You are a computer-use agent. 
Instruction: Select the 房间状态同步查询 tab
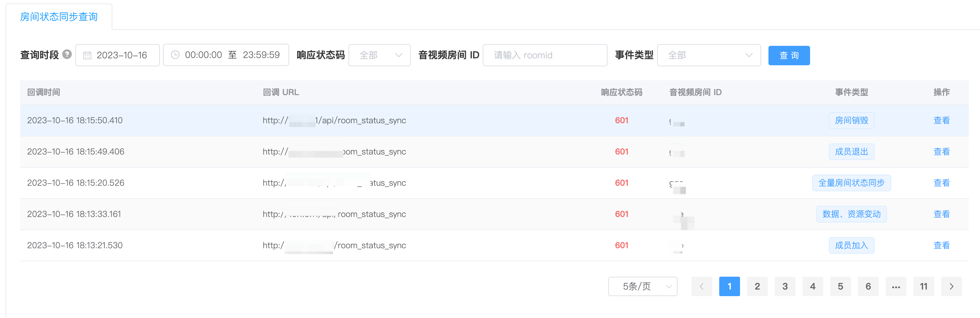coord(59,17)
